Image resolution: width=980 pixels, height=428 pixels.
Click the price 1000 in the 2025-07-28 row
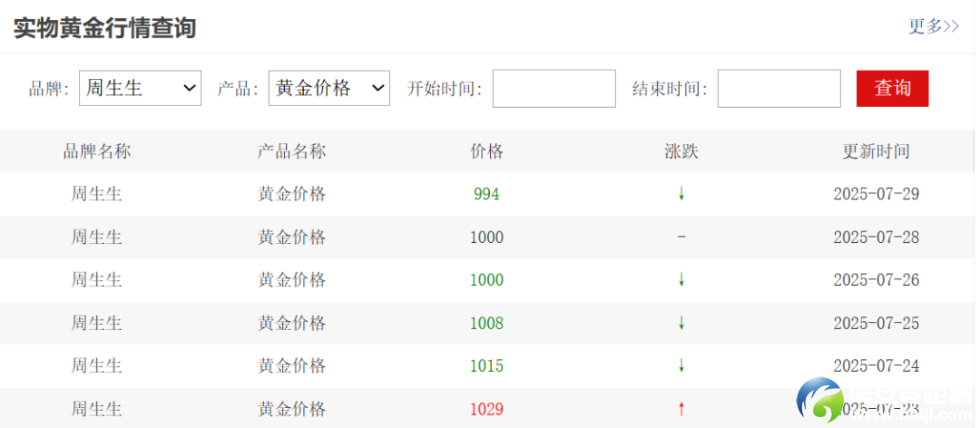coord(487,238)
